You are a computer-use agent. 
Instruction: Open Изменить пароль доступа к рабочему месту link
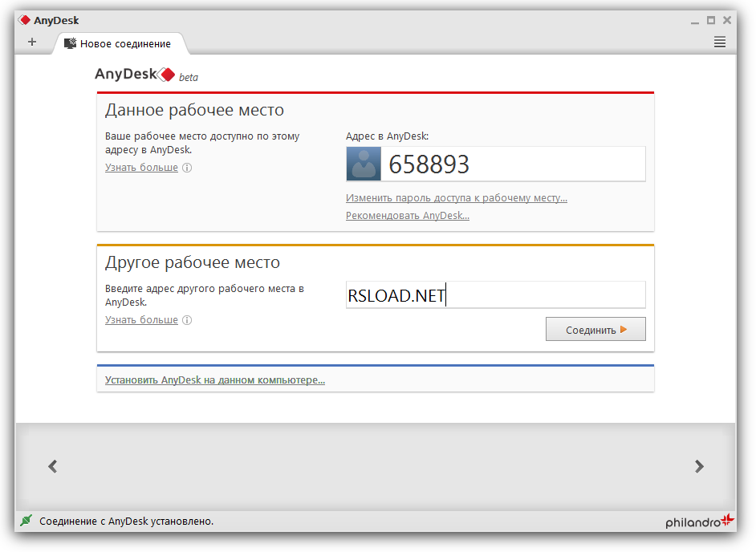[456, 197]
